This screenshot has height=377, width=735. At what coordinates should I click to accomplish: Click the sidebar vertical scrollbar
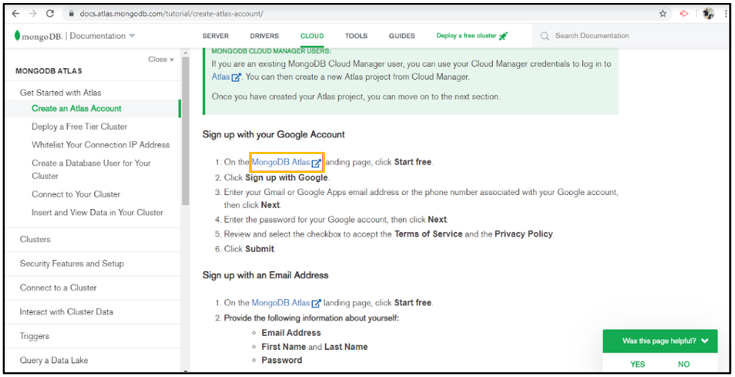coord(186,131)
